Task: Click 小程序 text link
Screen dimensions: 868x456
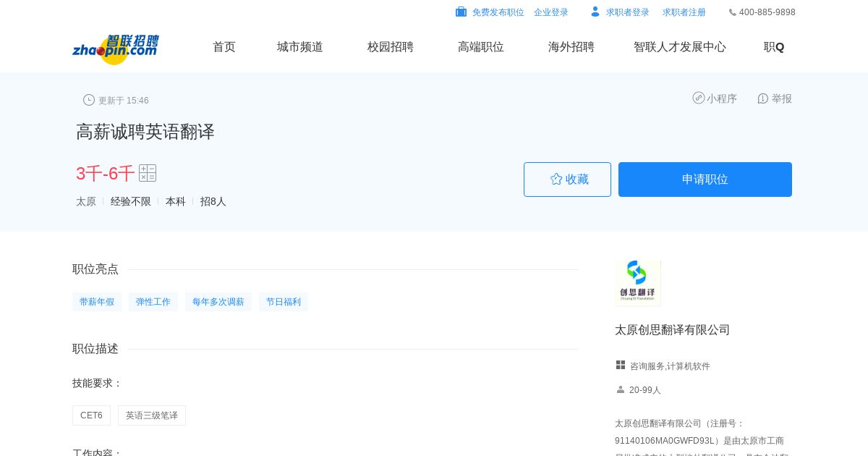Action: pyautogui.click(x=722, y=98)
